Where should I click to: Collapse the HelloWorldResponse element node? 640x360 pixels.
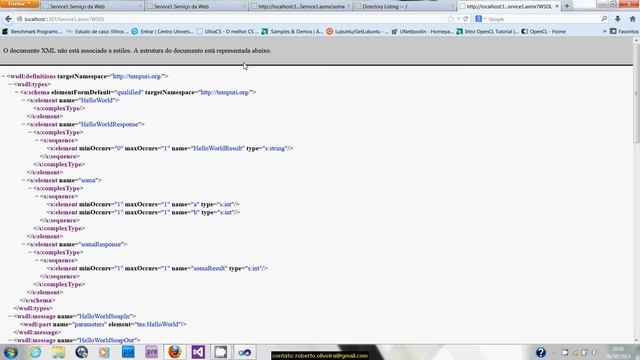tap(23, 124)
